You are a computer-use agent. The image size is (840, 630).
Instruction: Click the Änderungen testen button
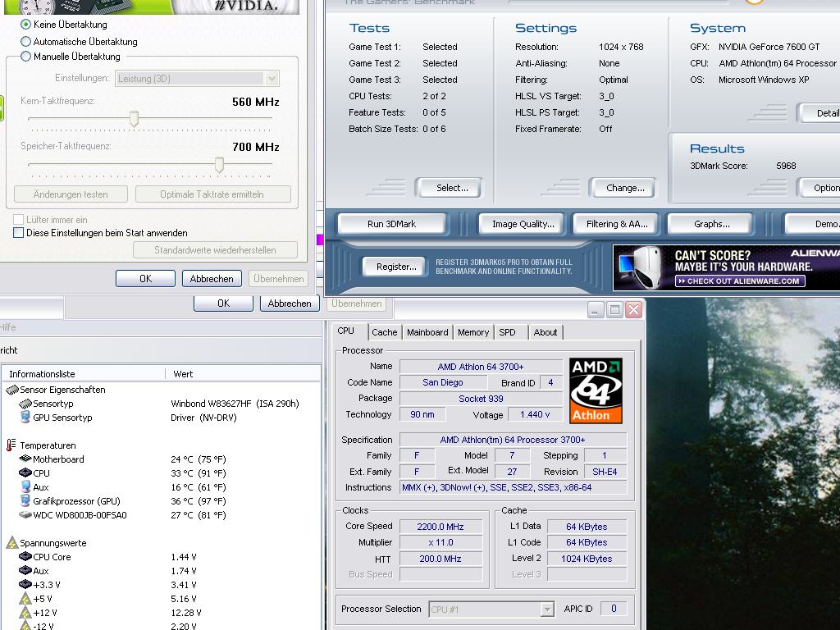pyautogui.click(x=71, y=194)
